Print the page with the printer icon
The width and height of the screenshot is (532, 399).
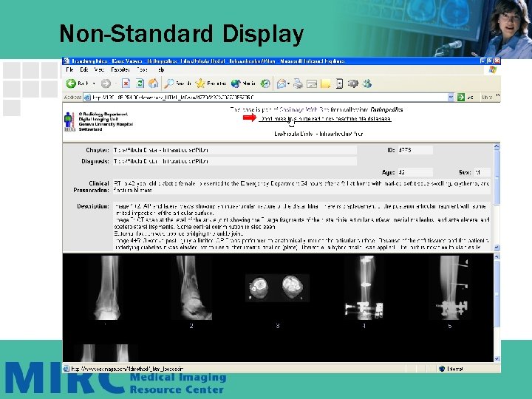[298, 83]
